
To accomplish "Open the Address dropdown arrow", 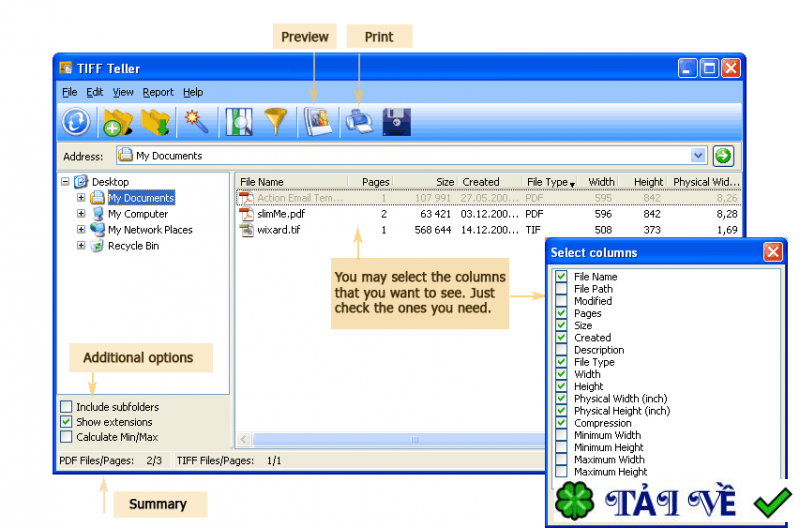I will tap(697, 156).
